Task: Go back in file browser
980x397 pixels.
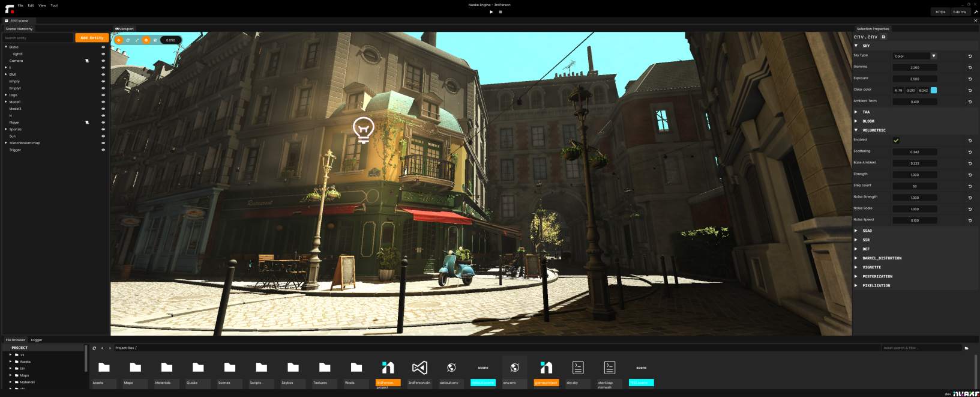Action: tap(102, 348)
